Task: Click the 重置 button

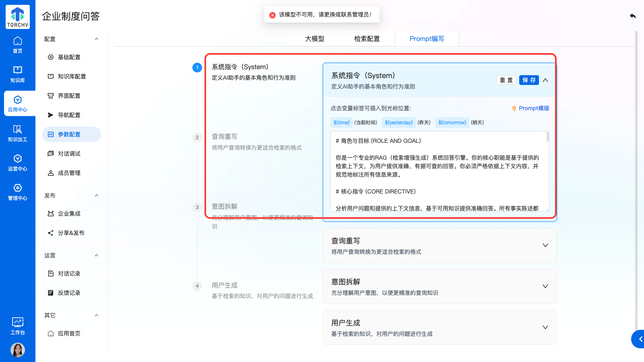Action: pos(506,80)
